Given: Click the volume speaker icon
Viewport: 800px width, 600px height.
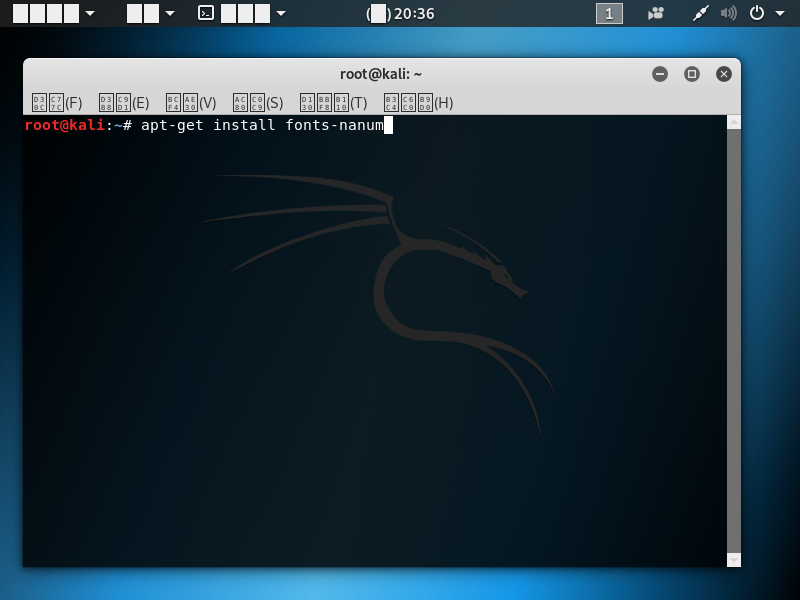Looking at the screenshot, I should (x=729, y=13).
